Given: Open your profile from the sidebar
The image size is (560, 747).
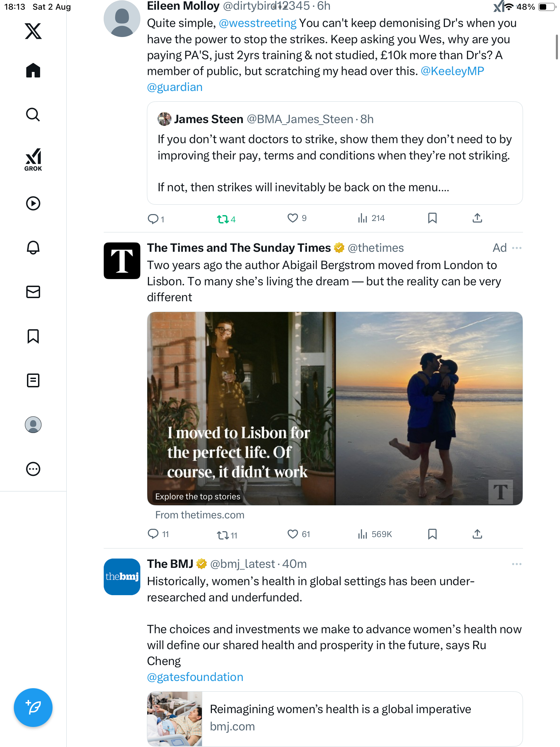Looking at the screenshot, I should (33, 425).
